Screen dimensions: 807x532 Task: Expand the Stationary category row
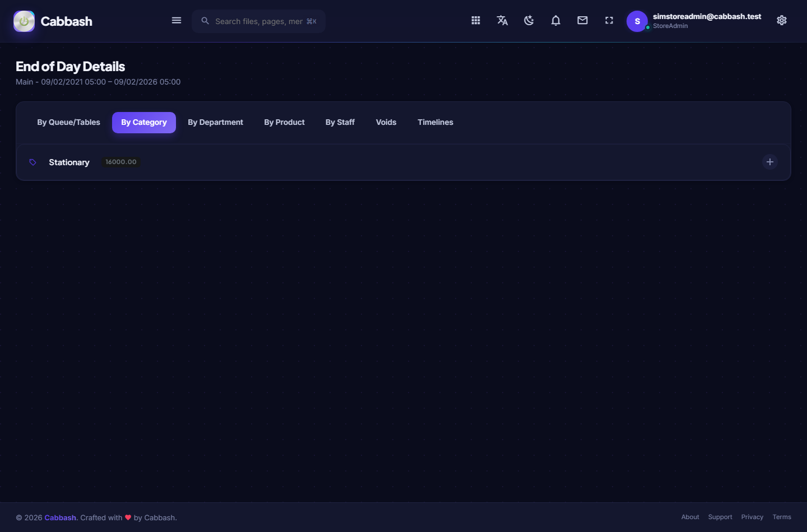[x=770, y=162]
